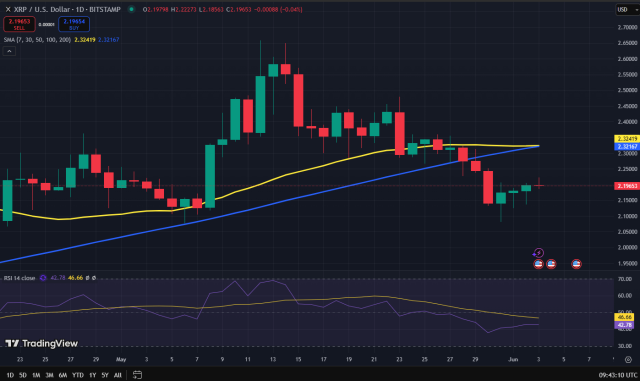Switch to YTD time range
Viewport: 640px width, 381px height.
[78, 375]
